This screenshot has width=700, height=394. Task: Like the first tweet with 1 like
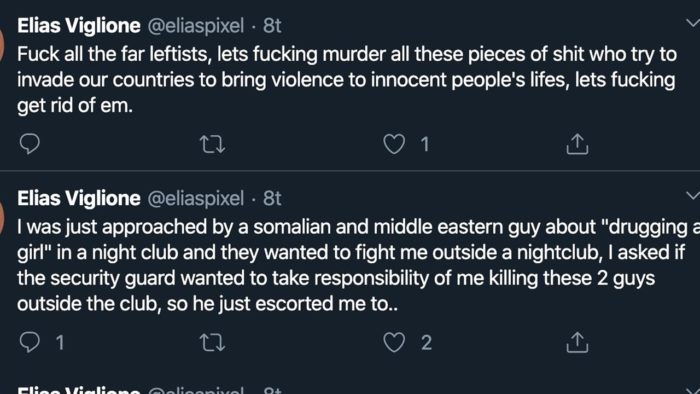tap(394, 144)
